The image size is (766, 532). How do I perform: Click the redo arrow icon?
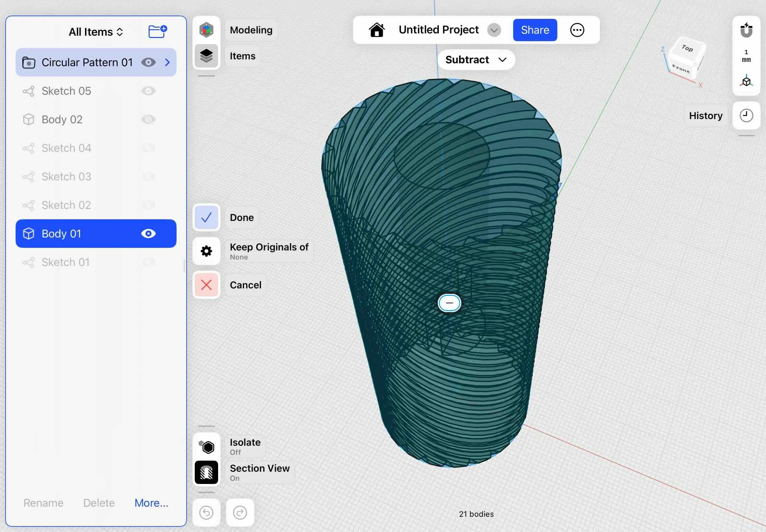[240, 513]
